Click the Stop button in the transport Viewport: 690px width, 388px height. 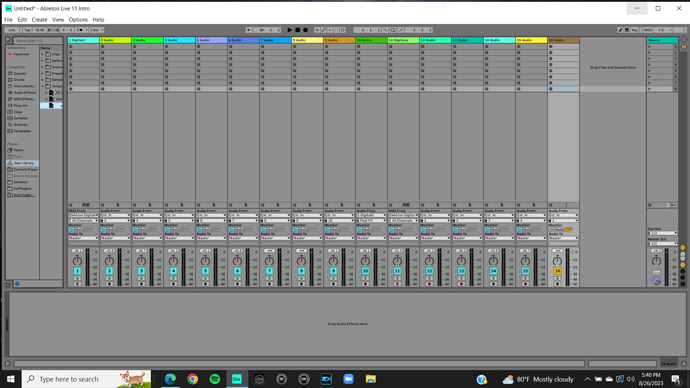(x=297, y=30)
